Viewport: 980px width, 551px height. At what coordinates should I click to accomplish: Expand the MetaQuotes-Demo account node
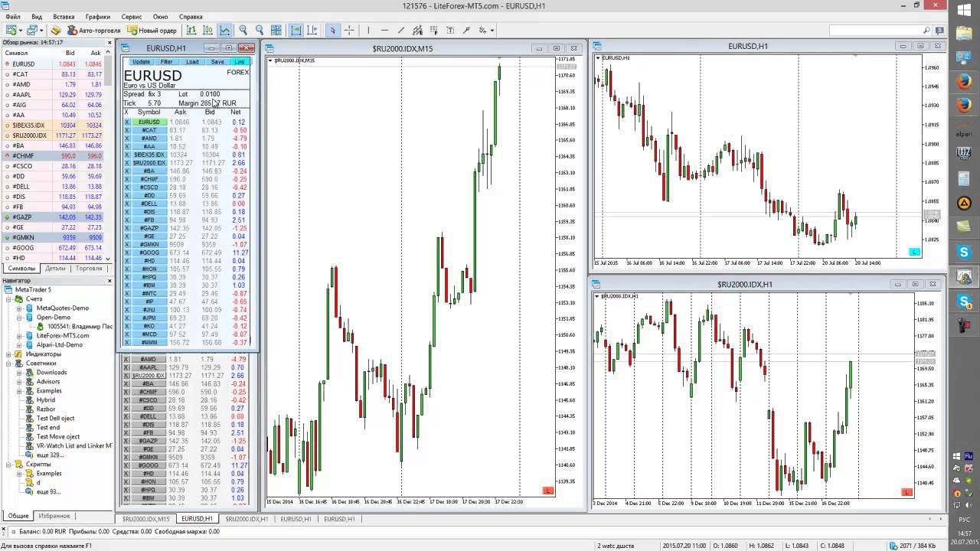[x=20, y=308]
